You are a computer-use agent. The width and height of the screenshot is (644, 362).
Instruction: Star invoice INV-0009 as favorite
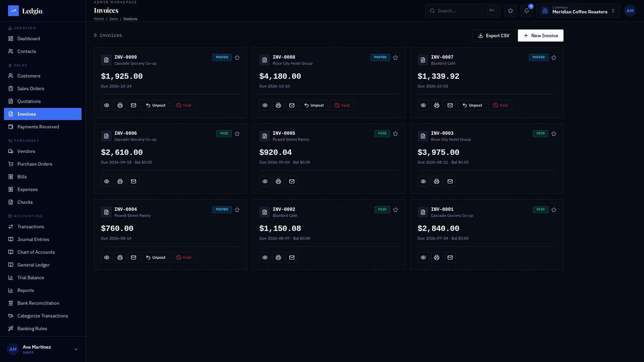[x=237, y=58]
